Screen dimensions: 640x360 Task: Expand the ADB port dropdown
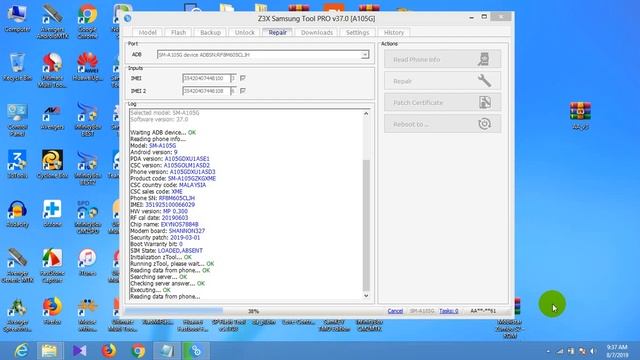coord(364,55)
